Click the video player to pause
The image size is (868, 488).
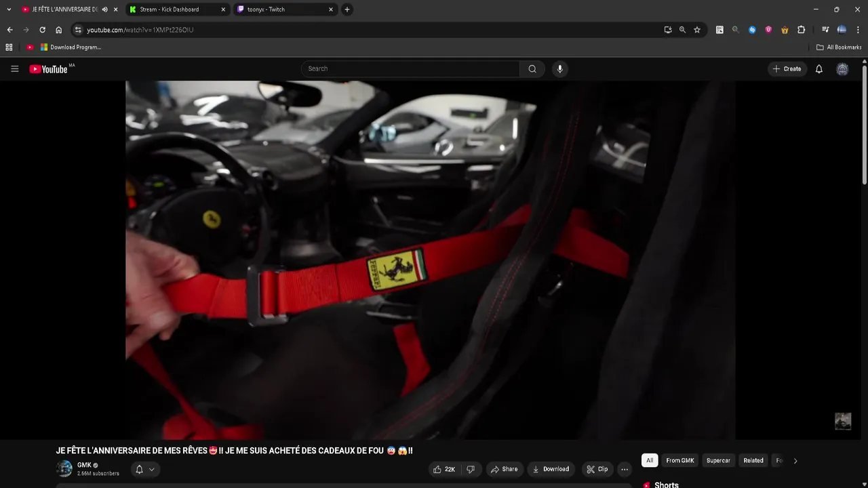click(x=431, y=260)
